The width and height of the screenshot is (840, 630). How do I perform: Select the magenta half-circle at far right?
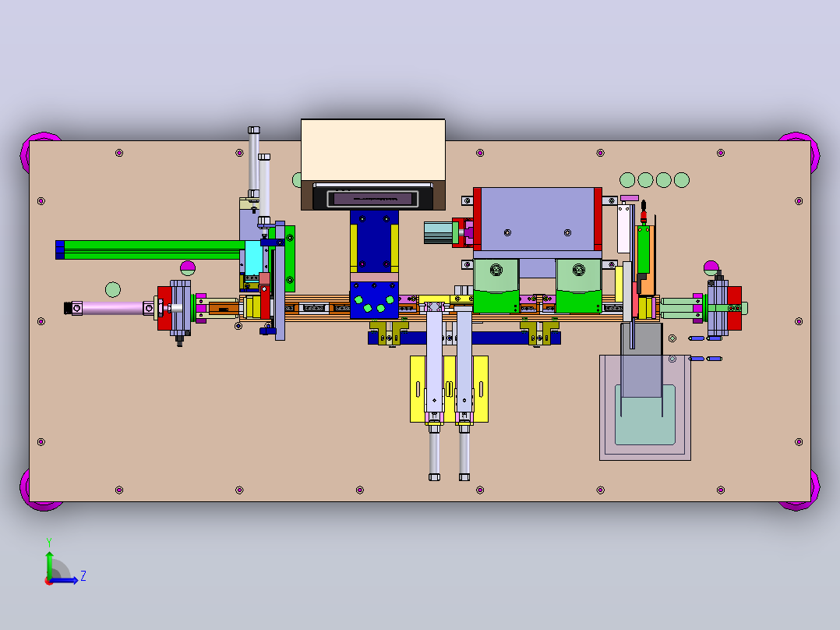coord(711,265)
